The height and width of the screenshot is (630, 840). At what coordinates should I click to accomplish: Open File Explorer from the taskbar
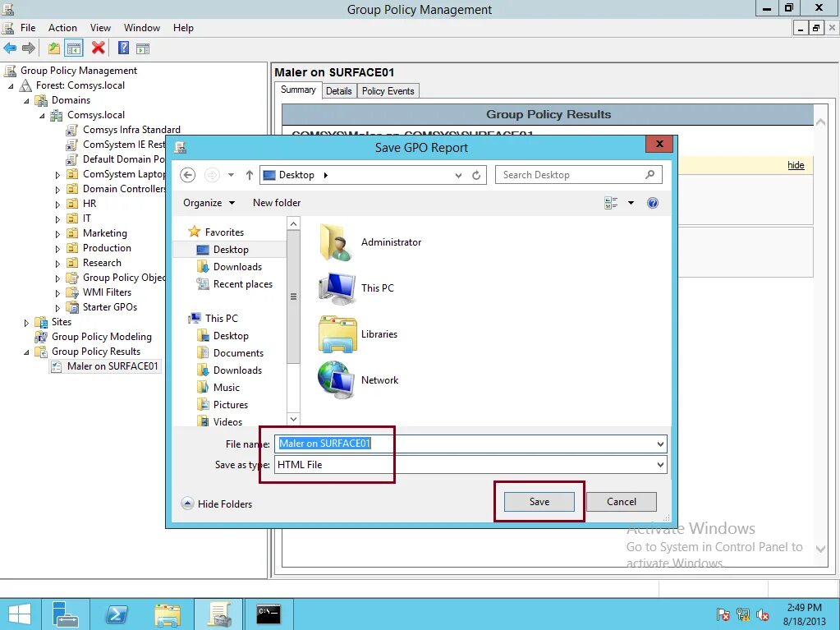pyautogui.click(x=168, y=614)
